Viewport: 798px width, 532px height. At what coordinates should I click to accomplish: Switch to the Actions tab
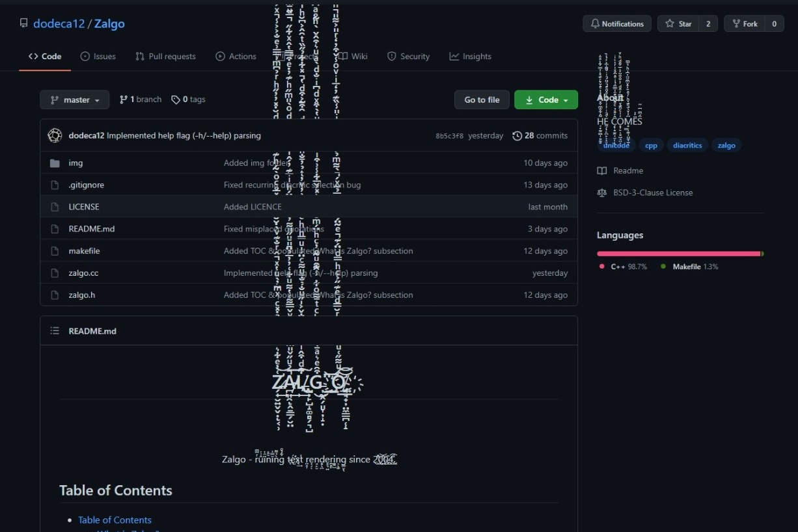coord(236,57)
